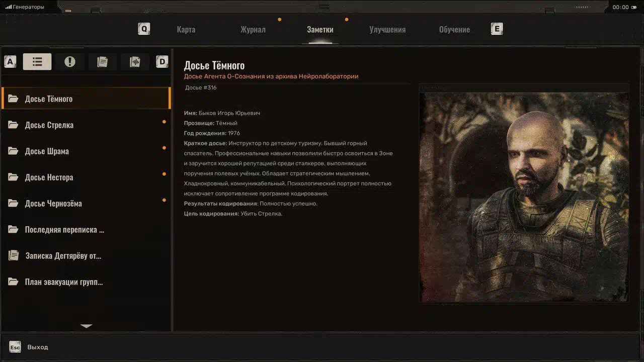The image size is (644, 362).
Task: Select the audio recordings filter icon
Action: pyautogui.click(x=135, y=62)
